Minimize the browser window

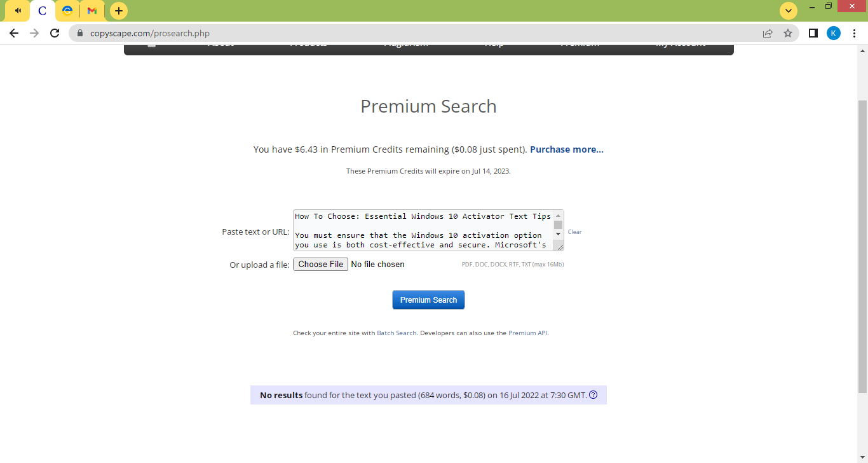811,6
